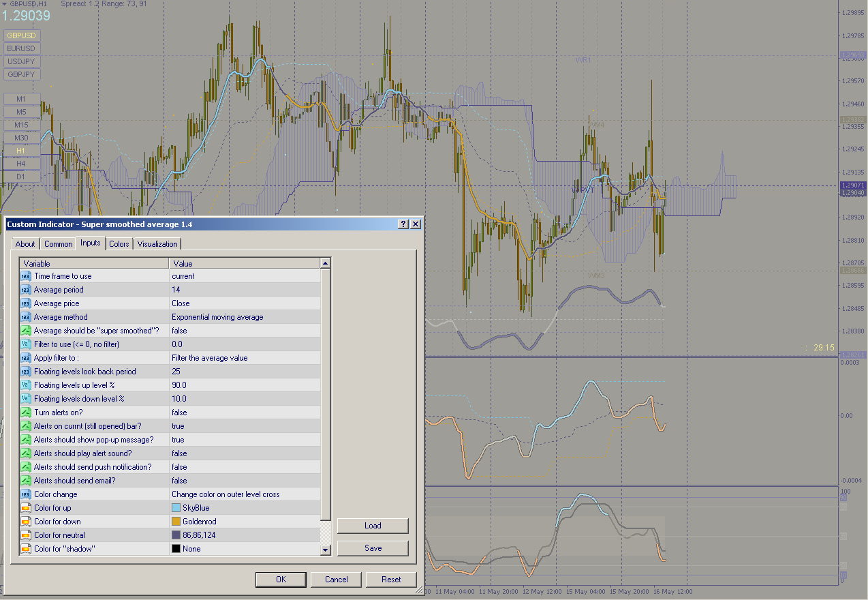Click the icon beside Color change row
Image resolution: width=868 pixels, height=600 pixels.
pos(26,494)
